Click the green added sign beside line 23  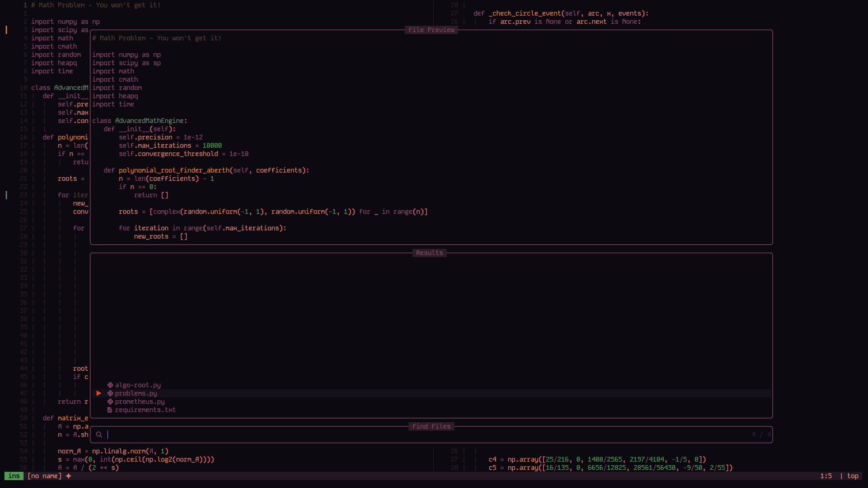pyautogui.click(x=6, y=195)
